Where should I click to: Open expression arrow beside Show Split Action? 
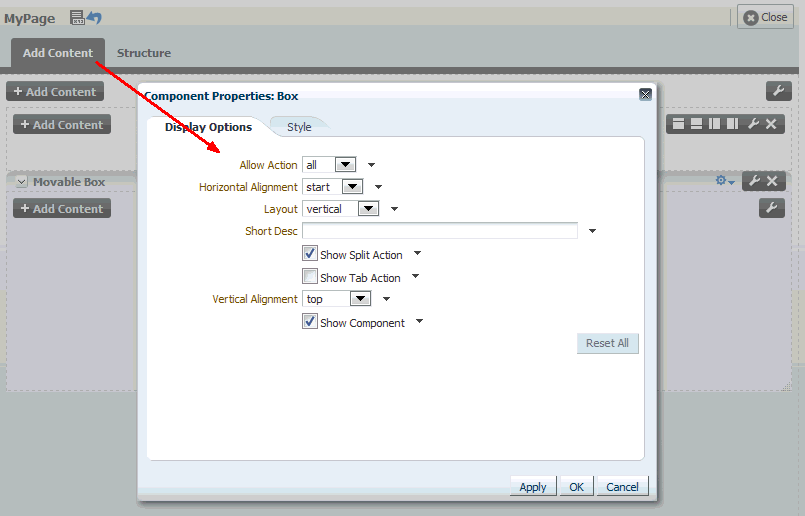click(x=417, y=253)
